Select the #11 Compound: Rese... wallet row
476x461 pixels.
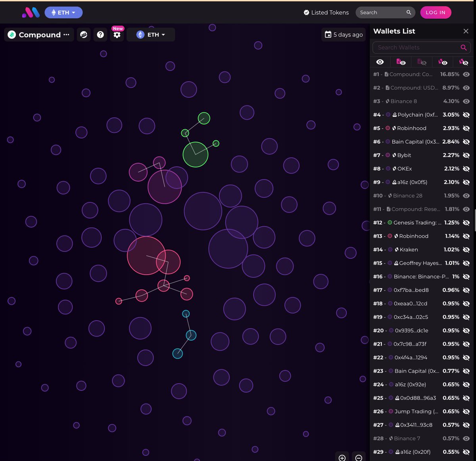tap(421, 209)
